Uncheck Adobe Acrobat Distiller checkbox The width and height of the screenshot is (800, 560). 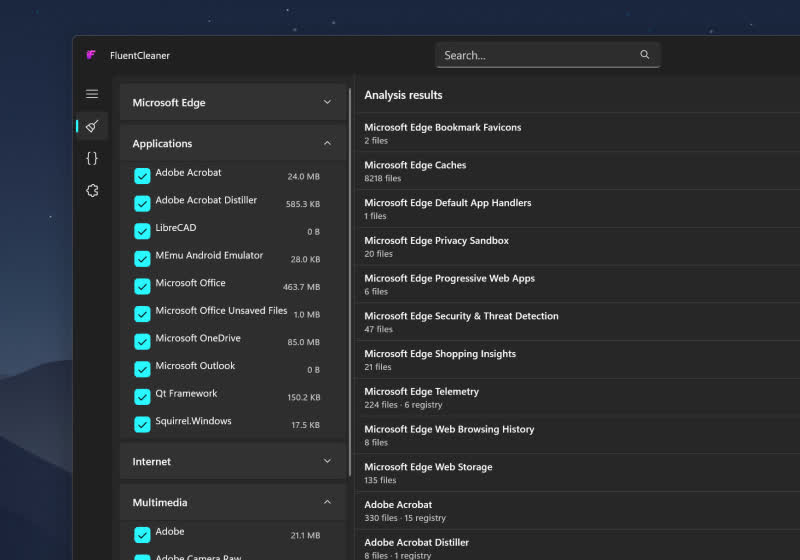pos(142,203)
